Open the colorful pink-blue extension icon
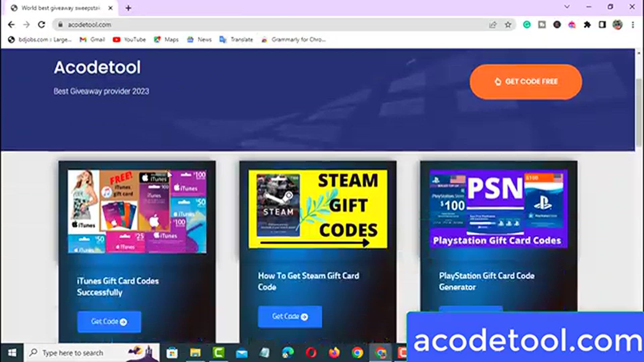644x362 pixels. 572,24
